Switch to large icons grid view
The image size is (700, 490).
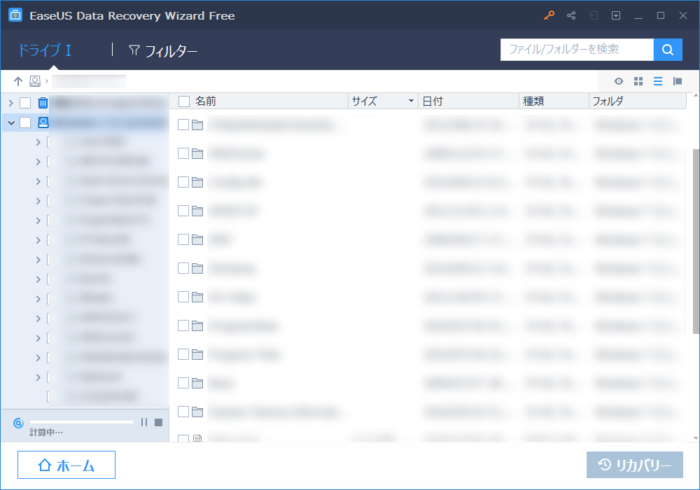coord(638,81)
